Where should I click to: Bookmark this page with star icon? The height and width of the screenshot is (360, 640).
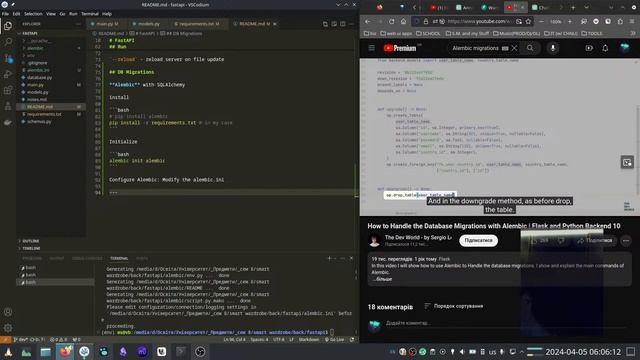point(528,21)
